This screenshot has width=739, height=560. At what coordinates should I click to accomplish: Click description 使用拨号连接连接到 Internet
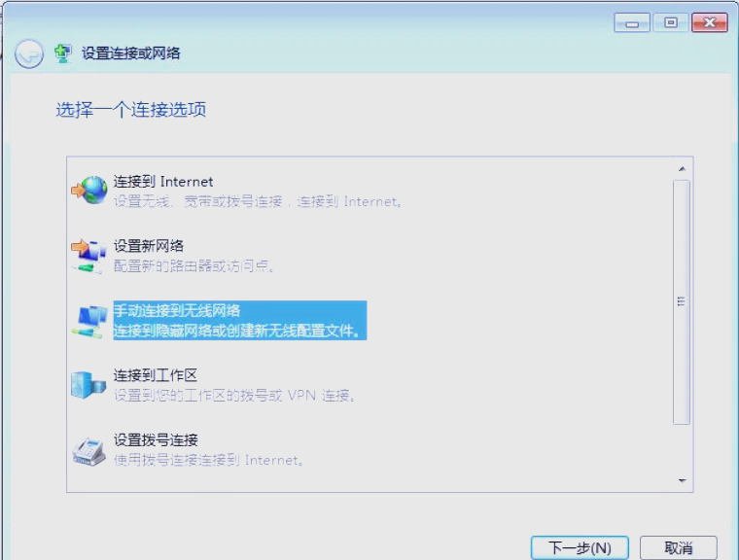coord(209,460)
